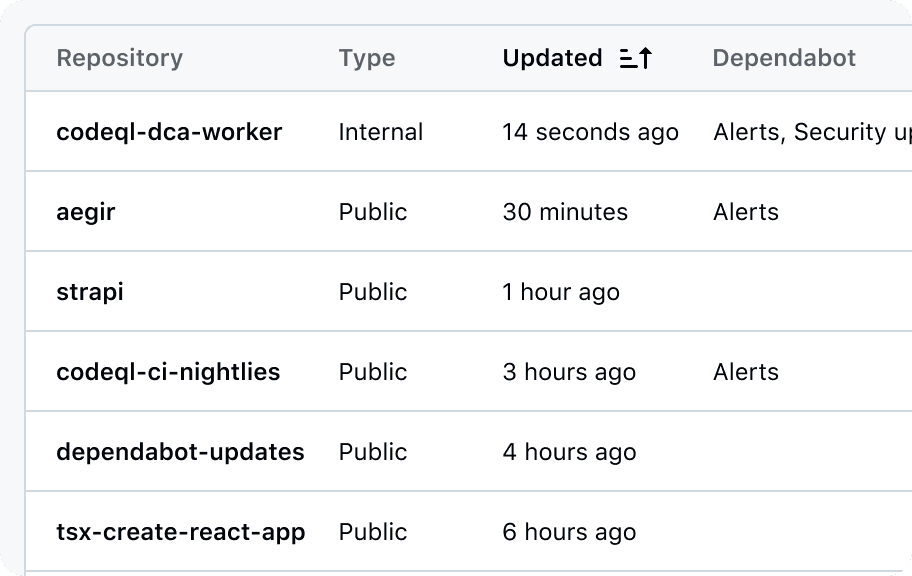
Task: Click the ascending sort icon beside Updated
Action: coord(636,59)
